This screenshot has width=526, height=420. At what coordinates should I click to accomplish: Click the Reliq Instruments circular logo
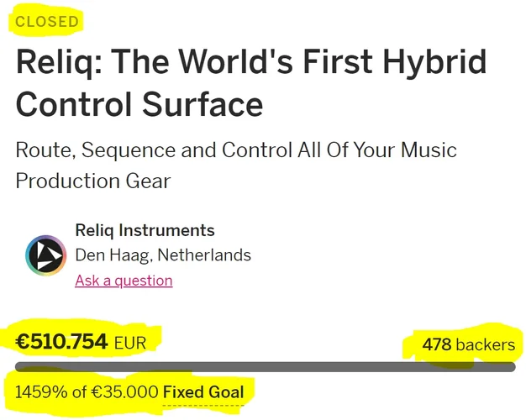(x=46, y=255)
